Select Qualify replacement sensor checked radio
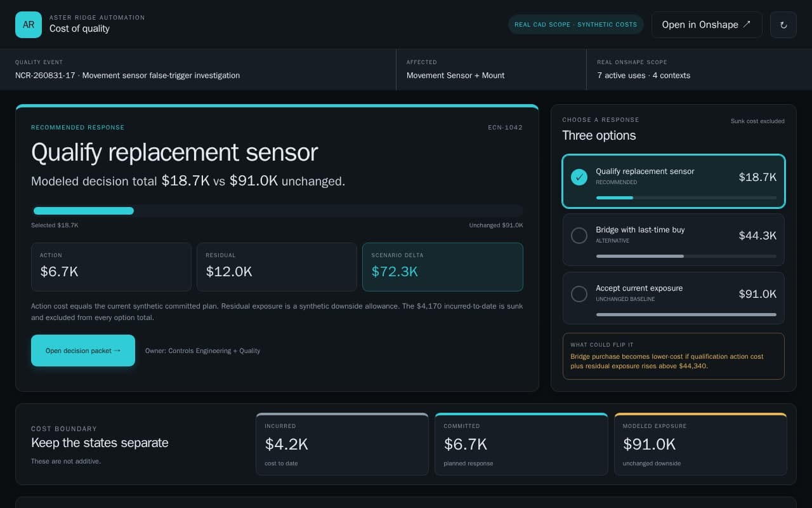The width and height of the screenshot is (812, 508). pyautogui.click(x=579, y=177)
